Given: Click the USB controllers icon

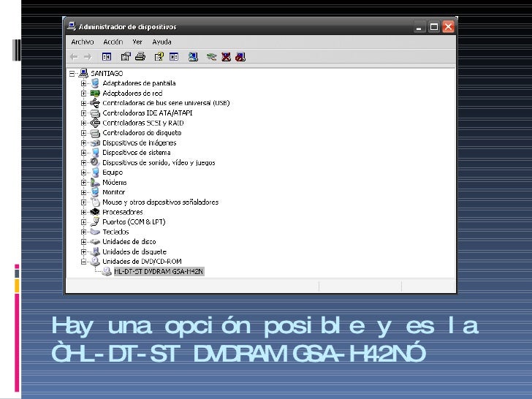Looking at the screenshot, I should pos(95,103).
